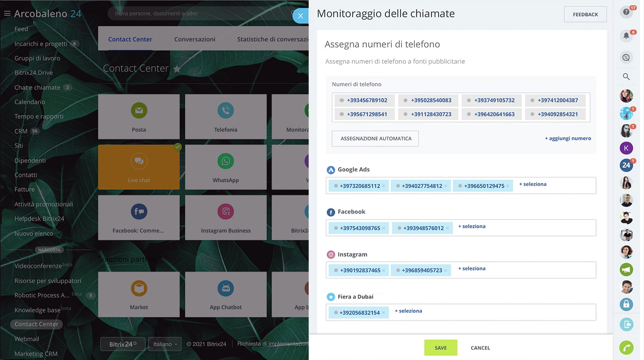Image resolution: width=644 pixels, height=360 pixels.
Task: Remove +393948576012 from Facebook
Action: coord(447,228)
